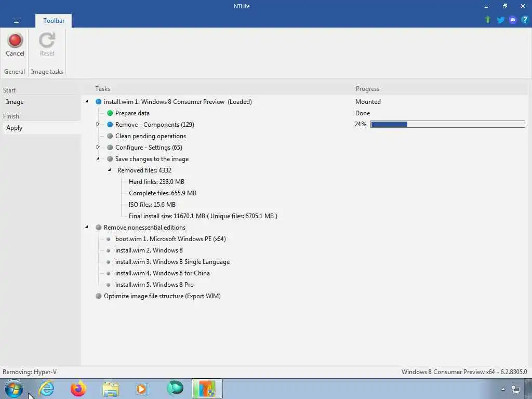Expand Remove - Components (129)
The image size is (532, 399).
[x=98, y=124]
